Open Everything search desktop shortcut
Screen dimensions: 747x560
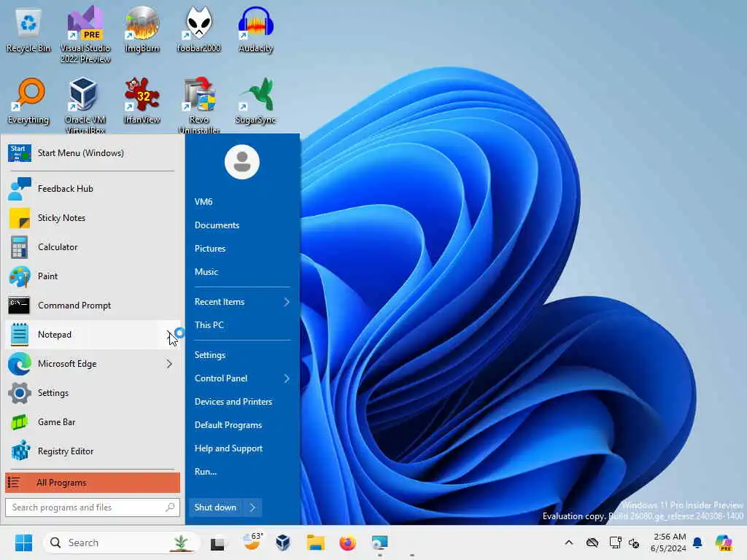tap(28, 101)
